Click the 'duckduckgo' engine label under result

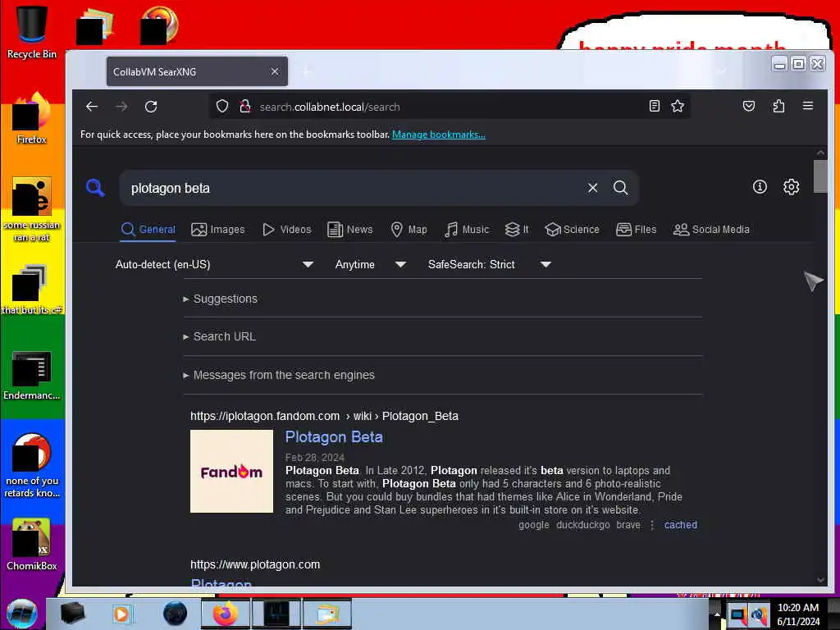pyautogui.click(x=583, y=525)
